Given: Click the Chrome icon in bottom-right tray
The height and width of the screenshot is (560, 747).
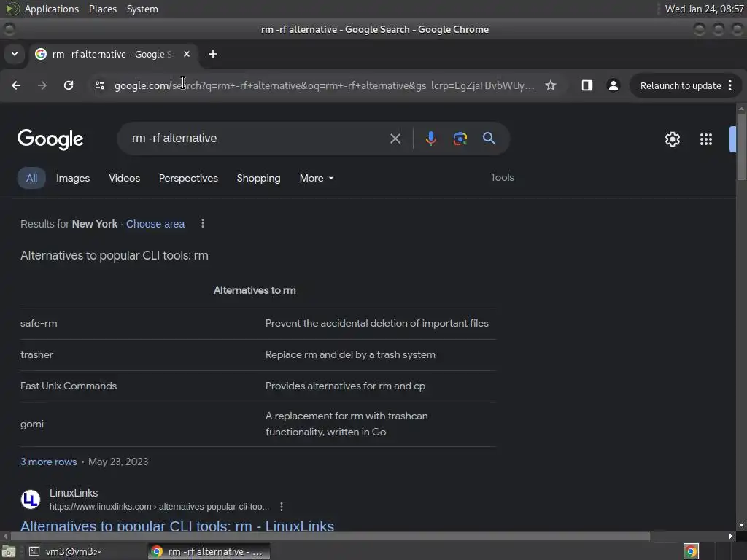Looking at the screenshot, I should 691,551.
